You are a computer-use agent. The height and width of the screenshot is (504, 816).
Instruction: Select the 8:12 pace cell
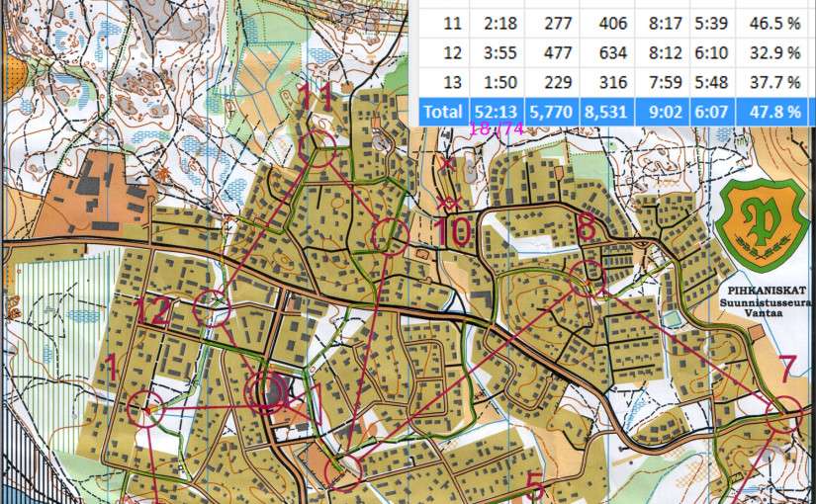(662, 52)
